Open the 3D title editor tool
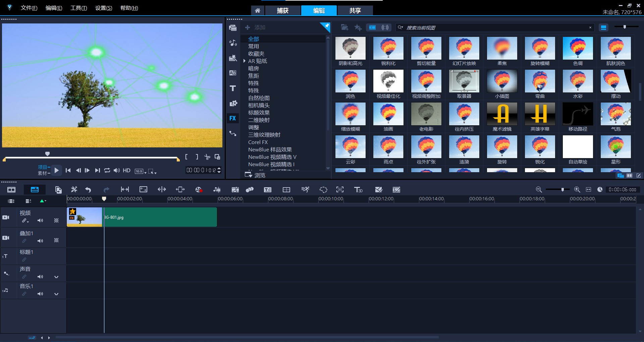The width and height of the screenshot is (644, 342). pyautogui.click(x=358, y=190)
